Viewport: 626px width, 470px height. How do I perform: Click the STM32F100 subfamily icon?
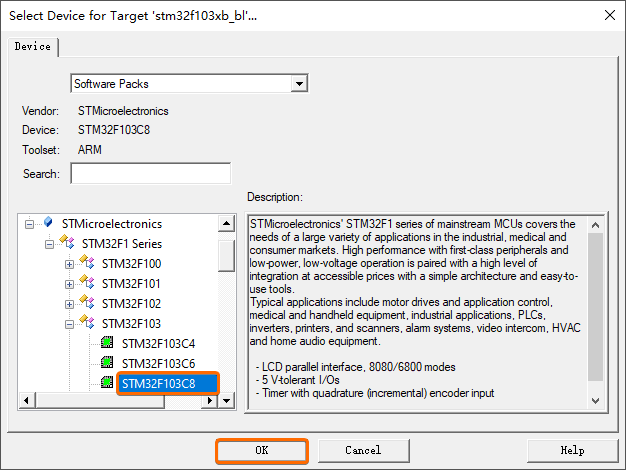(x=87, y=262)
